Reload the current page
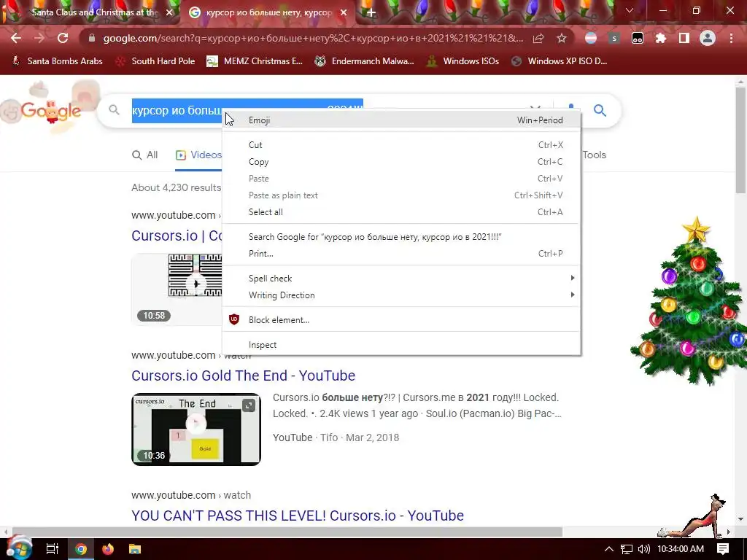747x560 pixels. coord(63,38)
